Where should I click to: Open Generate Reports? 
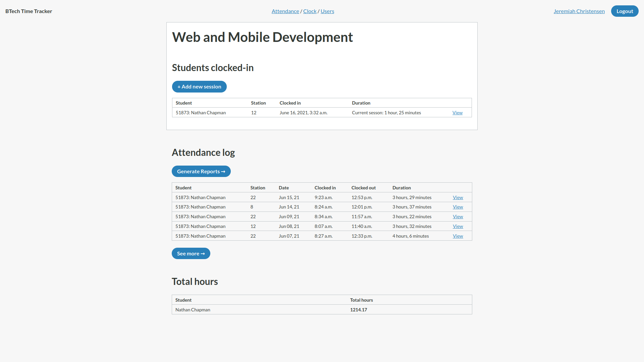click(201, 171)
